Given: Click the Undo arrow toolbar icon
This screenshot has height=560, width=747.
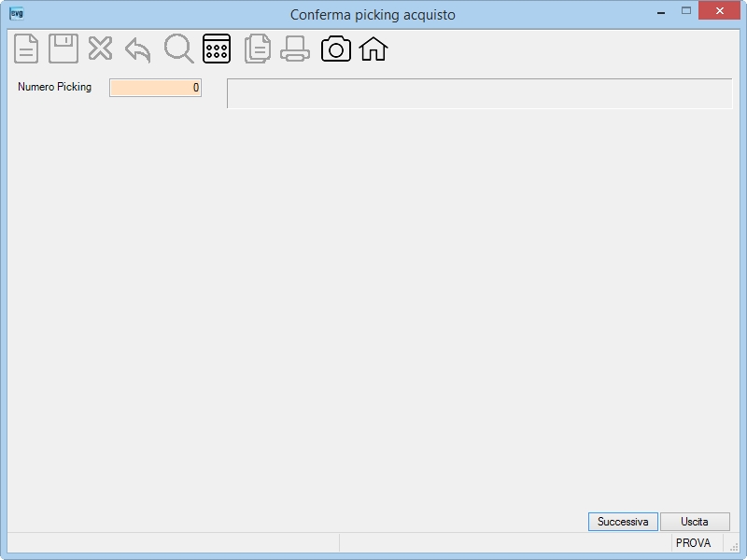Looking at the screenshot, I should (x=138, y=50).
